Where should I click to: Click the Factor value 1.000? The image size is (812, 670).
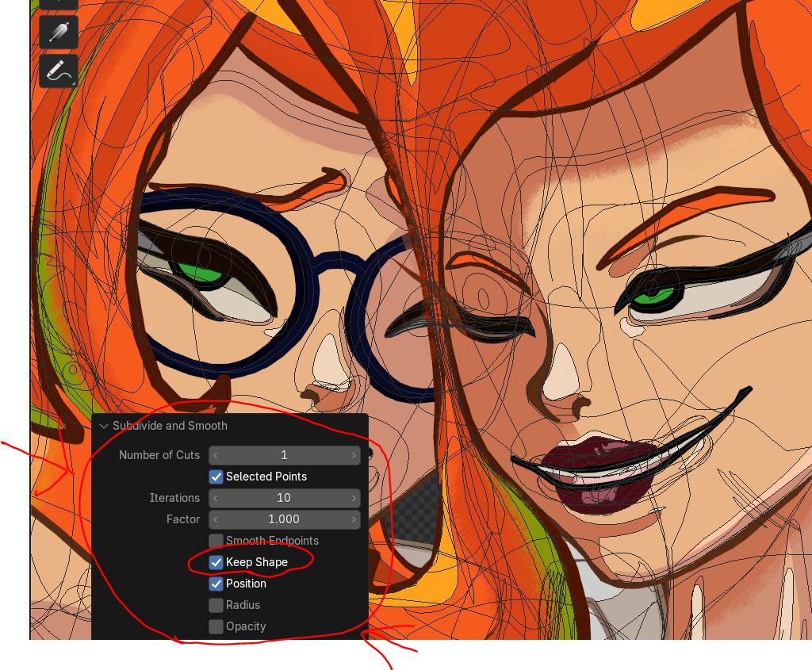284,519
